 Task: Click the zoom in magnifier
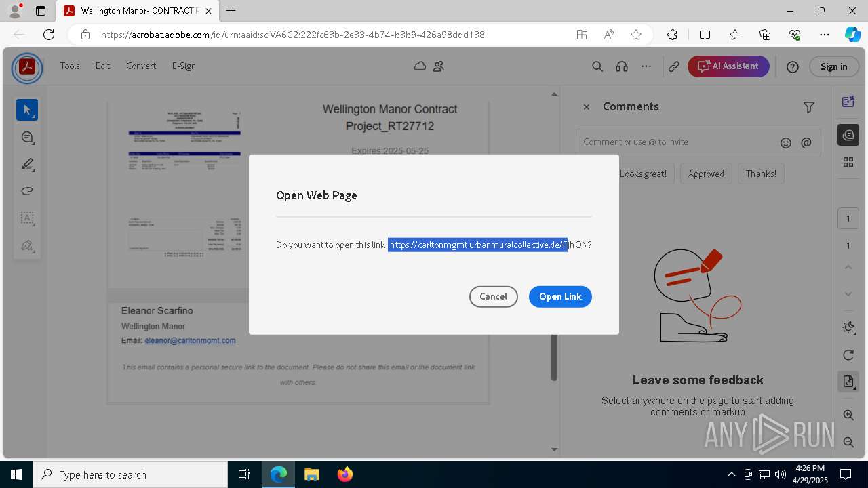pos(848,415)
